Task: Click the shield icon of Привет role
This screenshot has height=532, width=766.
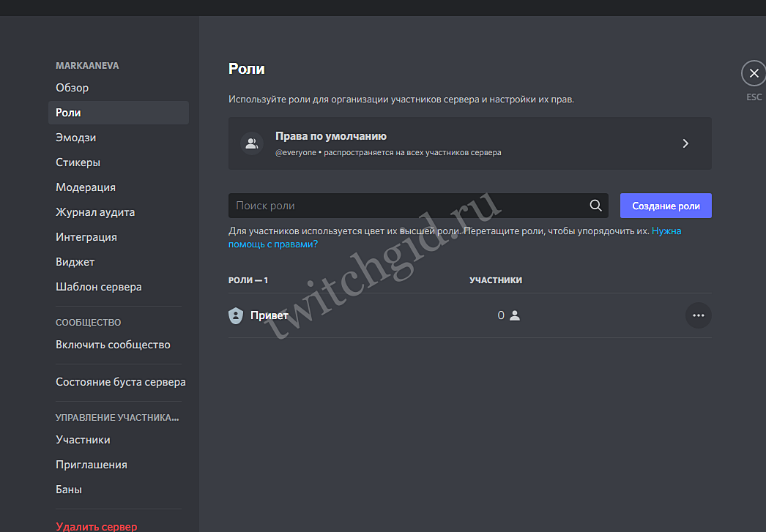Action: pos(236,315)
